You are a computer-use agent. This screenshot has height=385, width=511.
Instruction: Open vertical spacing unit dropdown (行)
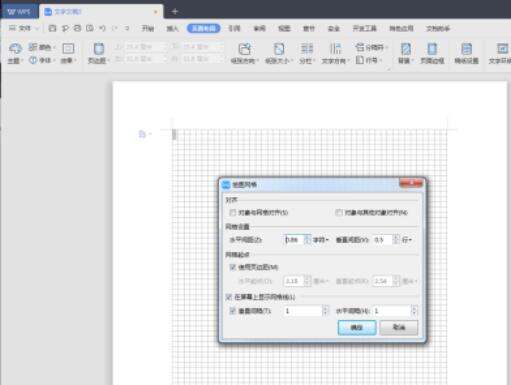point(407,240)
